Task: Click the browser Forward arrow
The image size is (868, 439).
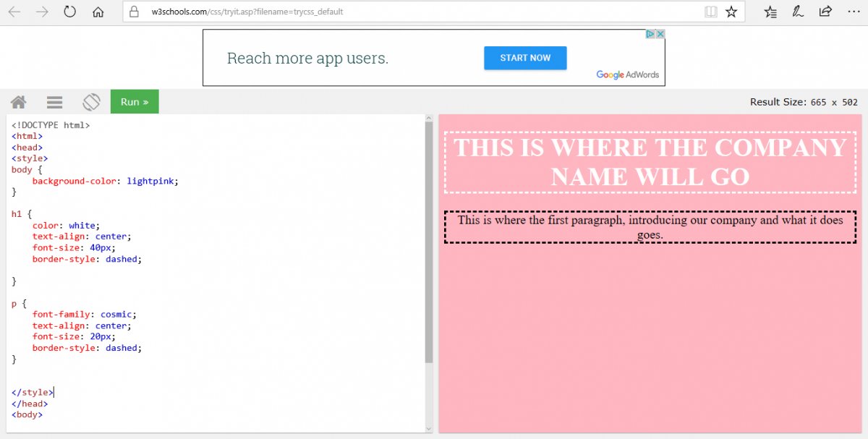Action: pos(42,12)
